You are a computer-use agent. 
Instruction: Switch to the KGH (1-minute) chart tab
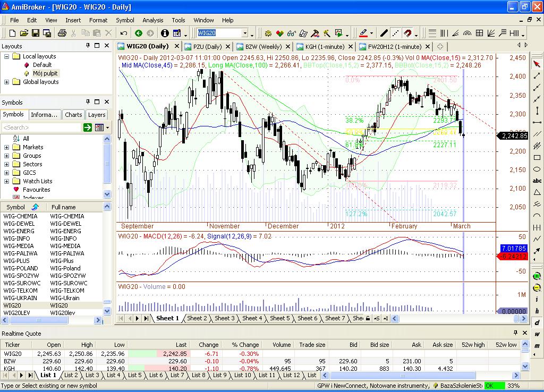[x=325, y=47]
